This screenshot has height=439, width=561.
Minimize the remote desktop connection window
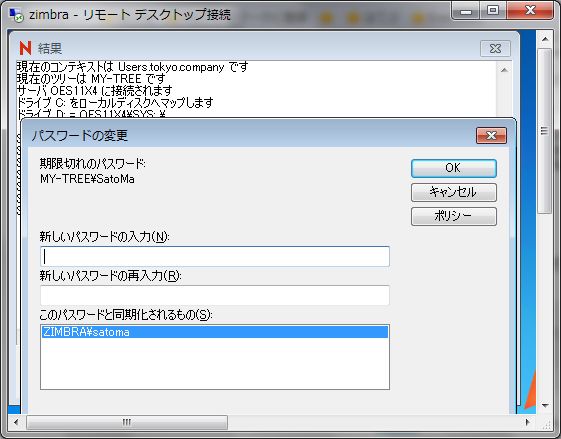(466, 11)
